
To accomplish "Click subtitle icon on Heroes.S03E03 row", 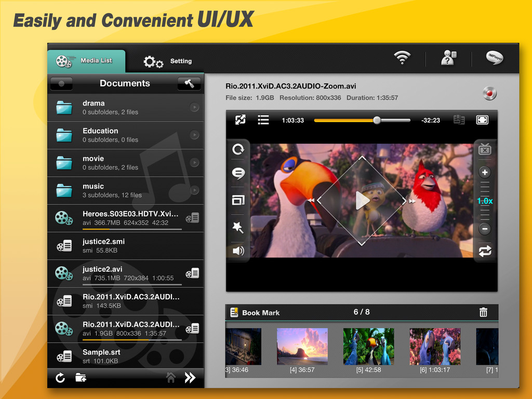I will pyautogui.click(x=192, y=218).
